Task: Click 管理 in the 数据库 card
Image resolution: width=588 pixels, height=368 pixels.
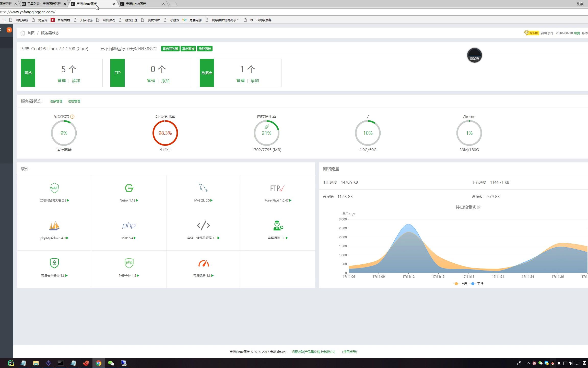Action: 240,81
